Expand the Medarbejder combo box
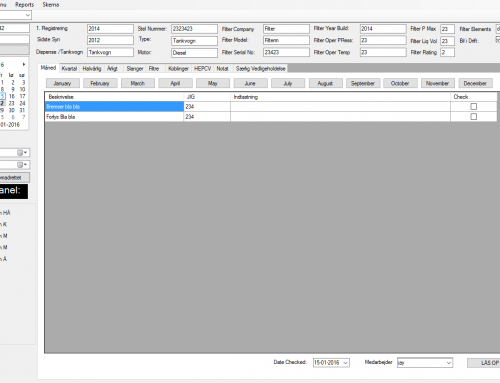The image size is (500, 383). tap(449, 363)
